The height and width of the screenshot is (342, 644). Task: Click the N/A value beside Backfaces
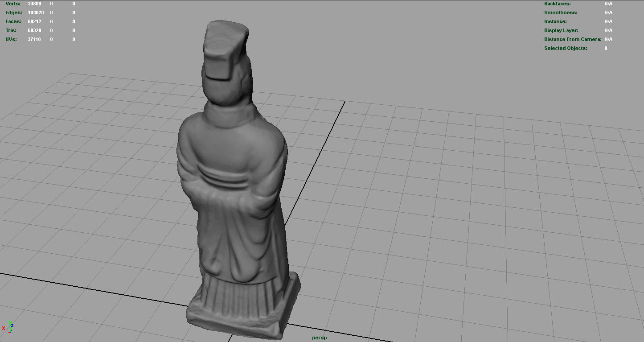click(x=608, y=4)
